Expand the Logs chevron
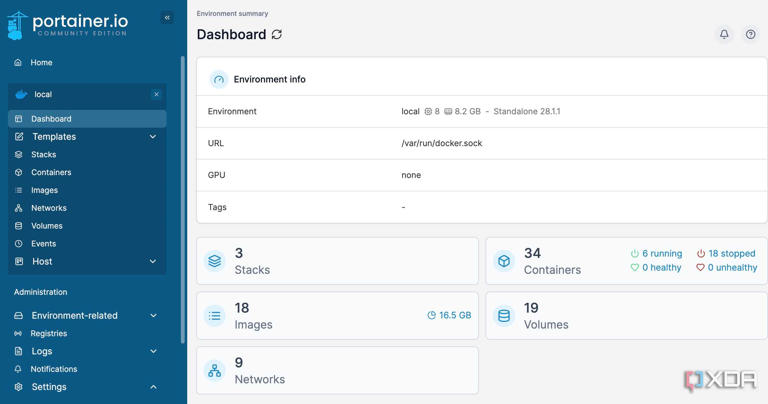 153,351
